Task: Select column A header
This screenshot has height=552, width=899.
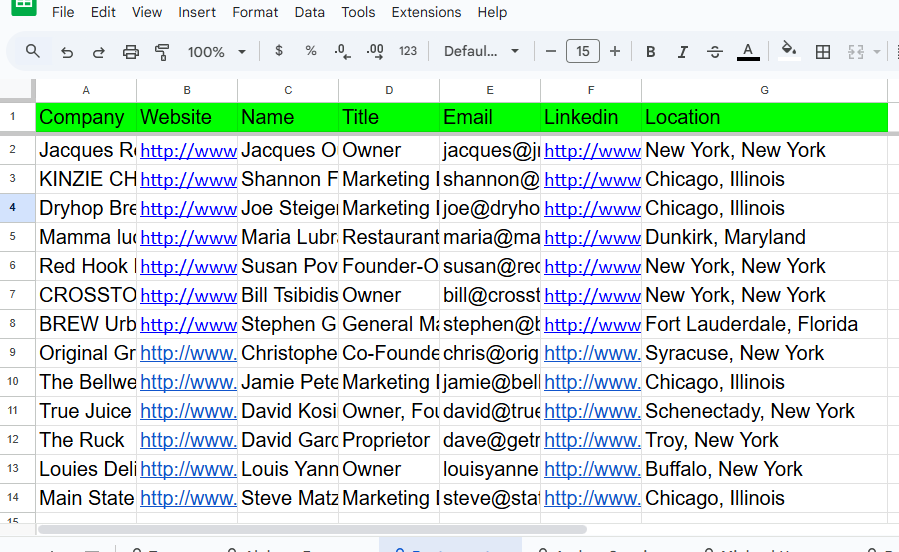Action: (86, 91)
